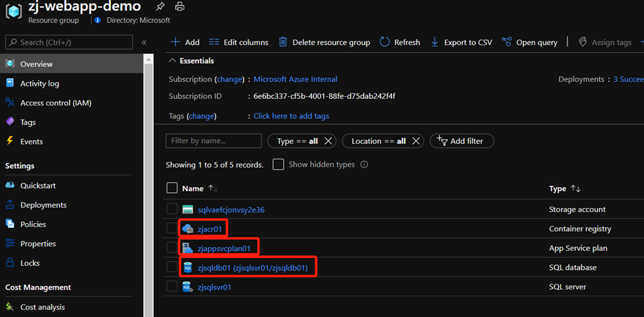Check the zjsqldb01 row checkbox
Image resolution: width=644 pixels, height=317 pixels.
[172, 267]
